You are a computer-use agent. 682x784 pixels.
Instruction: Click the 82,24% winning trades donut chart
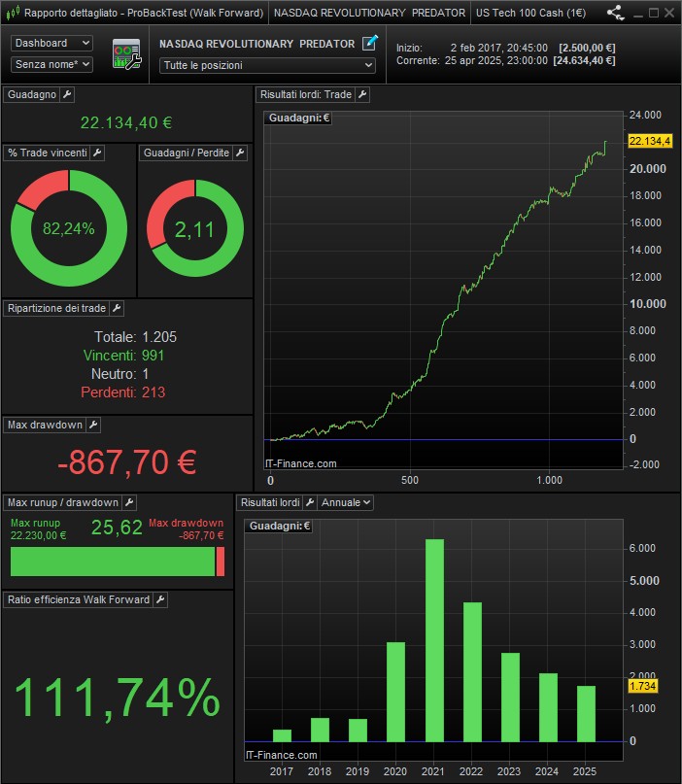[69, 228]
